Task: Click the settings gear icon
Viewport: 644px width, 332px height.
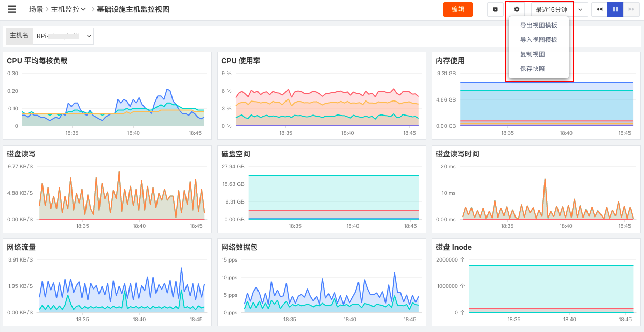Action: point(517,9)
